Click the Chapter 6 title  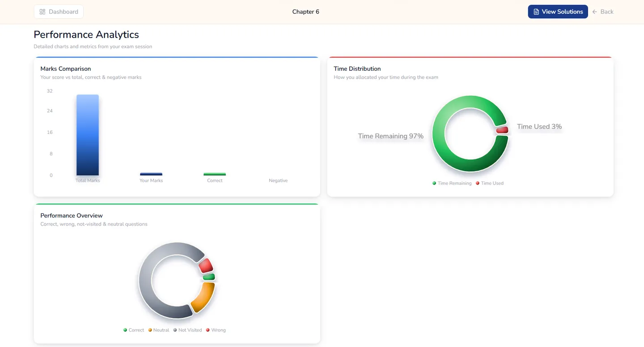click(x=306, y=12)
